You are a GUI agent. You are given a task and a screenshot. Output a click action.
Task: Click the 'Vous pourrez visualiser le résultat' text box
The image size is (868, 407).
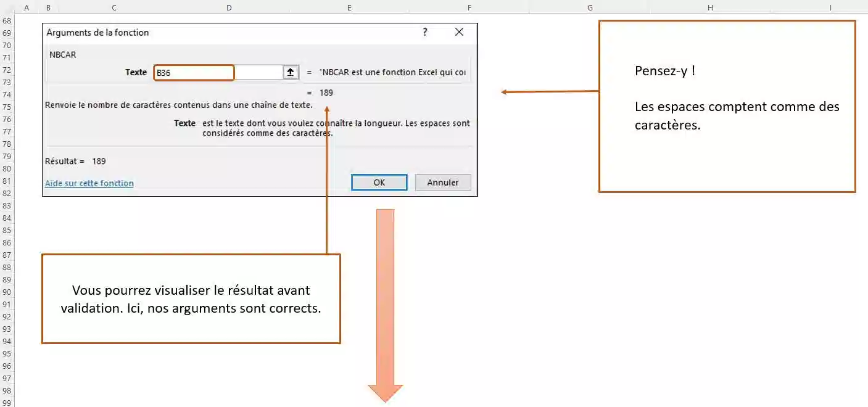pos(191,298)
